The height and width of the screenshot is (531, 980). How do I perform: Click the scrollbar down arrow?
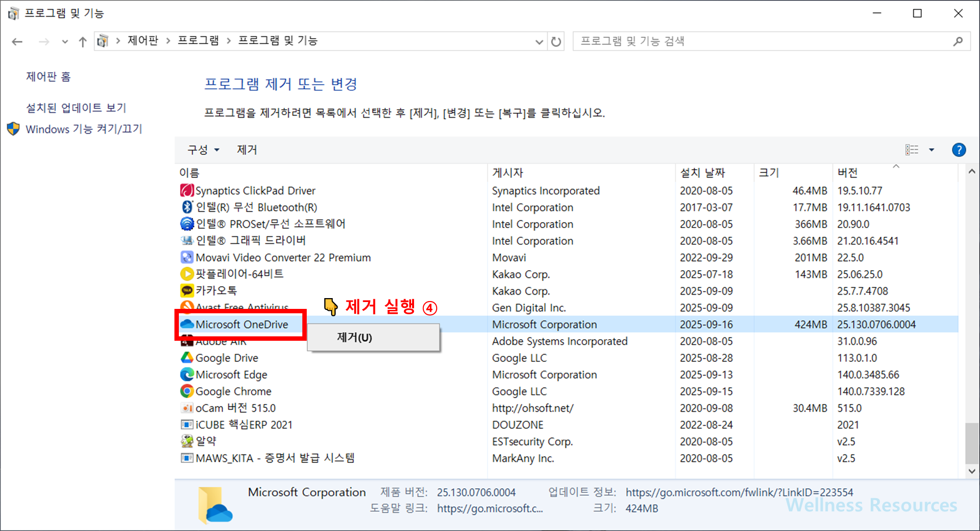972,471
